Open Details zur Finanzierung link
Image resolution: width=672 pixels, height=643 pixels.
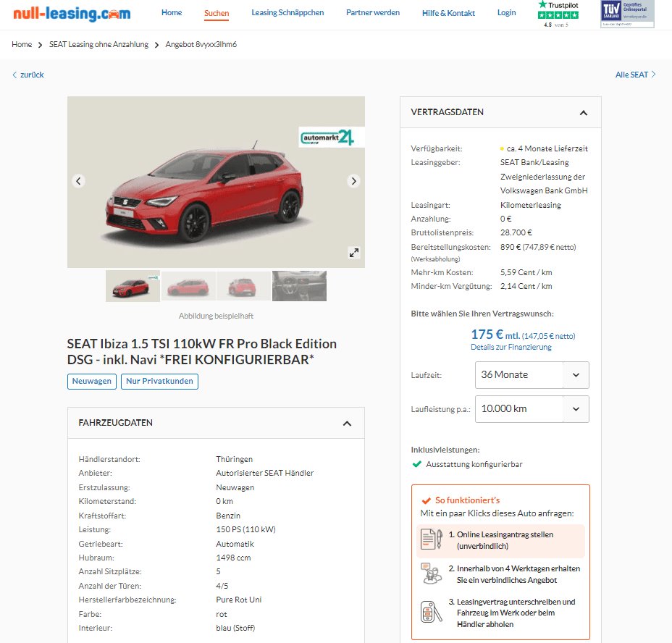point(511,348)
